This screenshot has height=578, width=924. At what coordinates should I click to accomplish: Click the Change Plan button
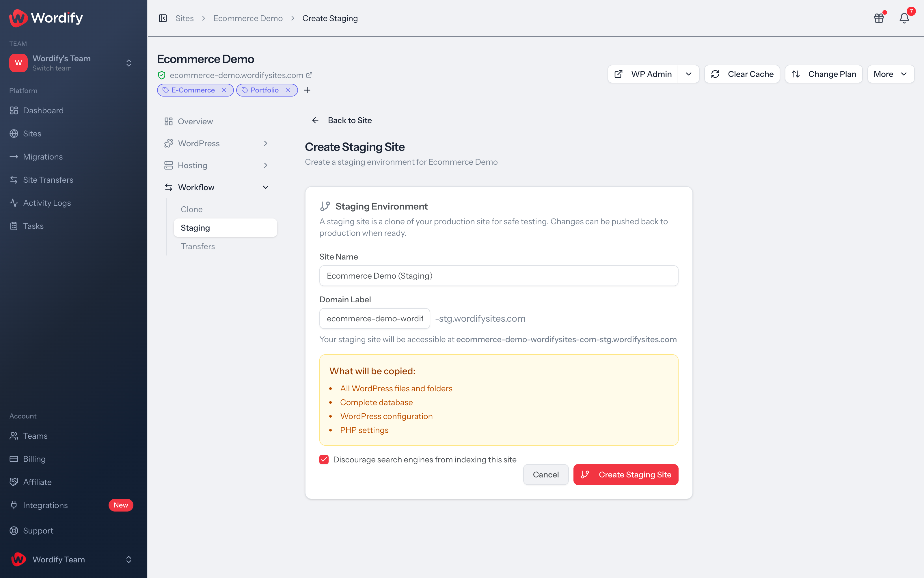[824, 74]
